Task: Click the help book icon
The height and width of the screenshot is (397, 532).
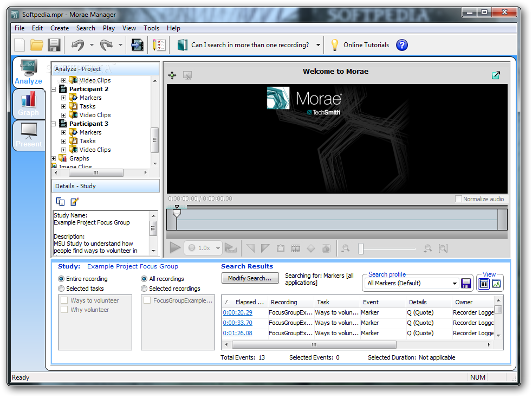Action: (x=183, y=45)
